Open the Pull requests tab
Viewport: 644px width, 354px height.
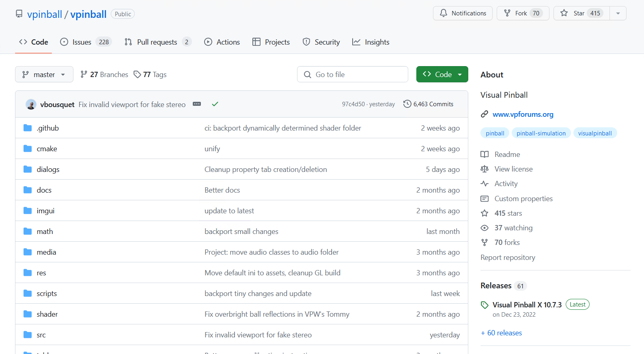(158, 42)
